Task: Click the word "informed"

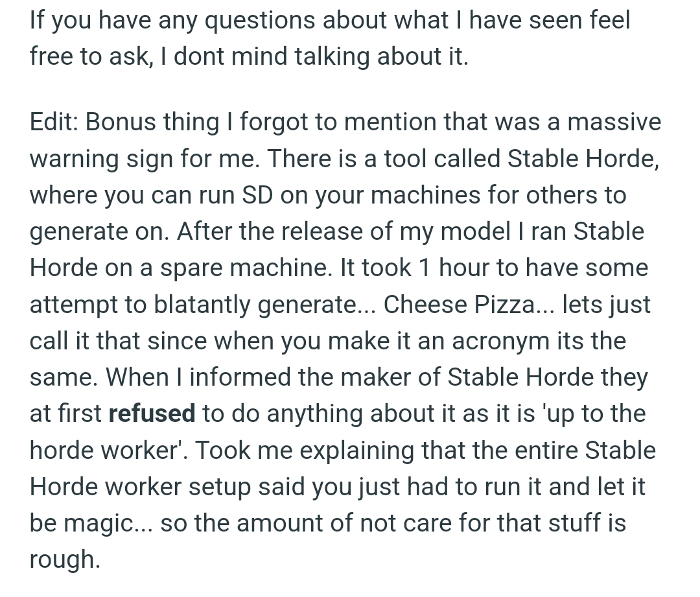Action: (x=240, y=377)
